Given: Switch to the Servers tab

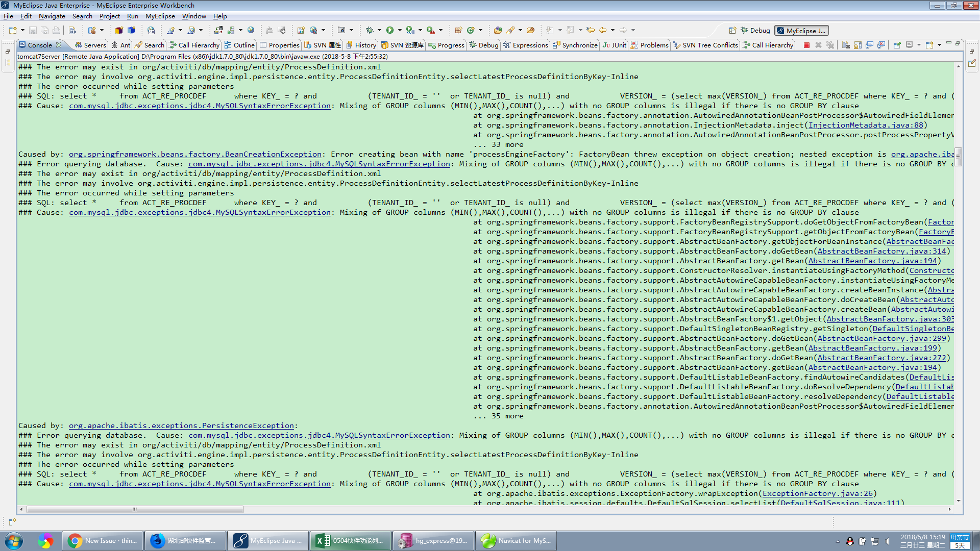Looking at the screenshot, I should [x=90, y=45].
